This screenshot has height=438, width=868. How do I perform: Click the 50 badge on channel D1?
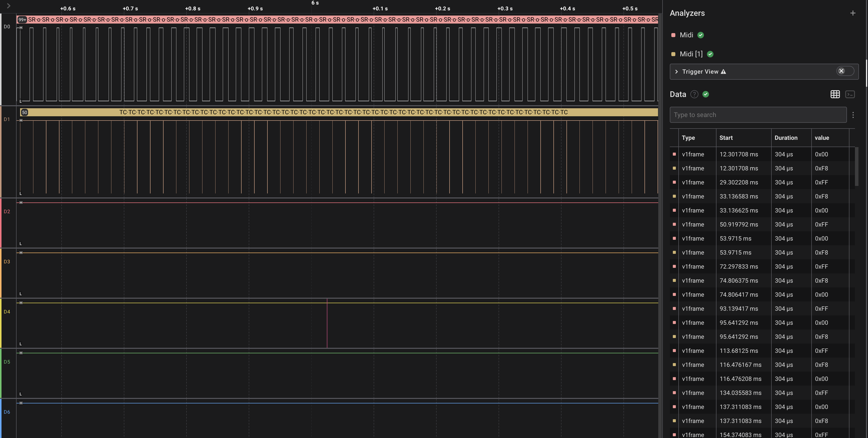pos(24,113)
